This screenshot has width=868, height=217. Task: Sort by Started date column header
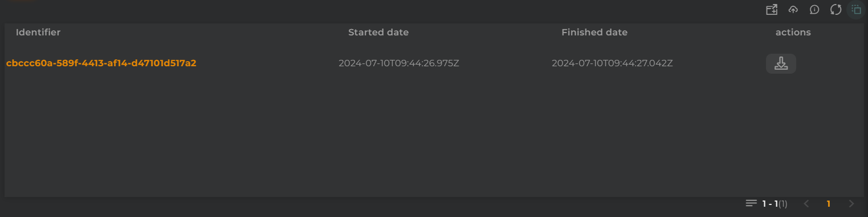pyautogui.click(x=378, y=33)
